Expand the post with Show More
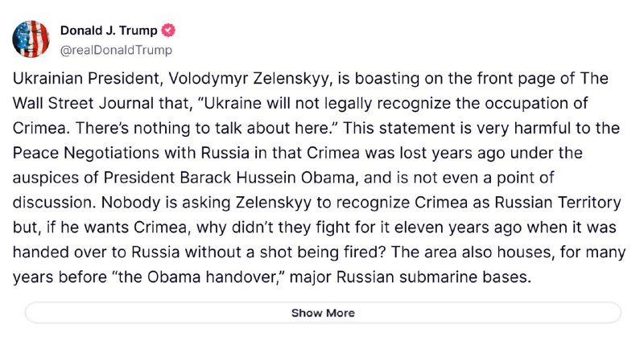 coord(323,313)
